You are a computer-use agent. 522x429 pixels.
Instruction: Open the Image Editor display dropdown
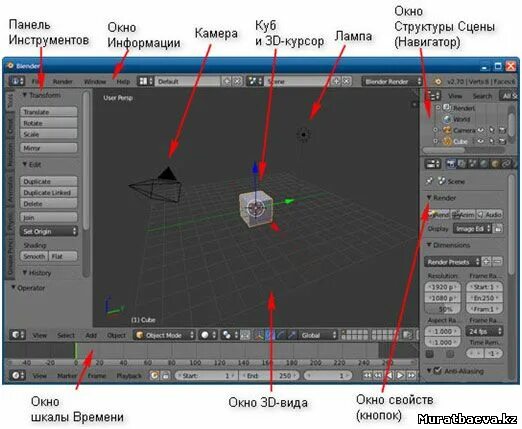[472, 229]
